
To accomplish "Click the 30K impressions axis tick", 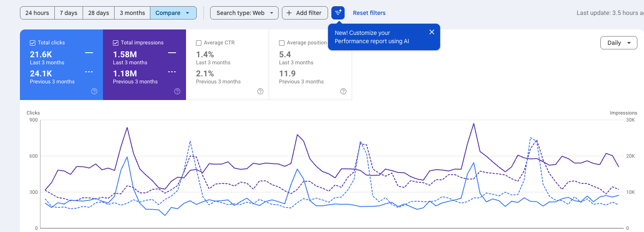I will pyautogui.click(x=631, y=120).
